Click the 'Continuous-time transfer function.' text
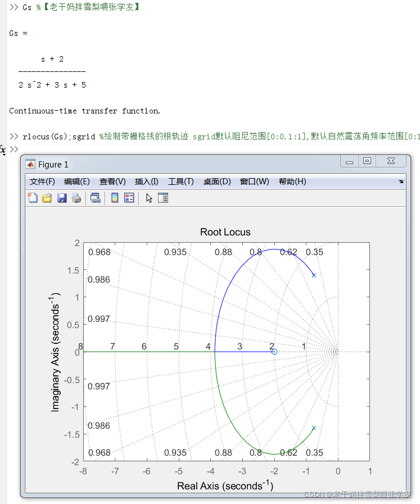 (84, 111)
